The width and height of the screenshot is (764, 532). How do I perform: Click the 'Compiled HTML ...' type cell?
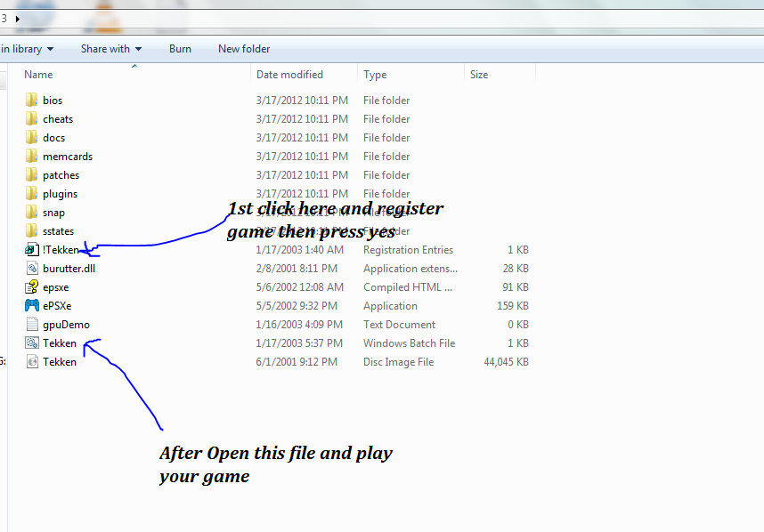pos(407,287)
